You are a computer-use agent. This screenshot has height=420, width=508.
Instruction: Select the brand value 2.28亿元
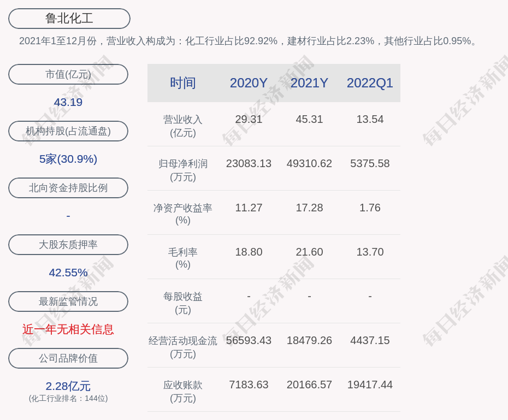pyautogui.click(x=68, y=386)
